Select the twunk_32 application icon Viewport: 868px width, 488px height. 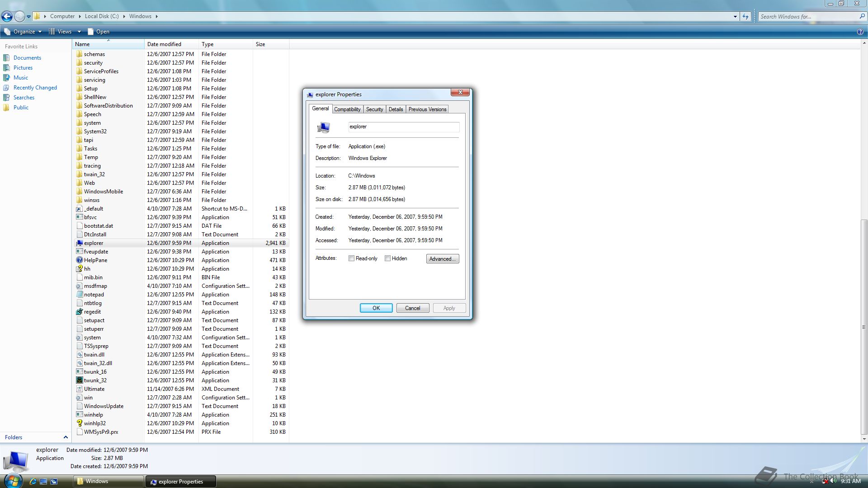point(79,380)
